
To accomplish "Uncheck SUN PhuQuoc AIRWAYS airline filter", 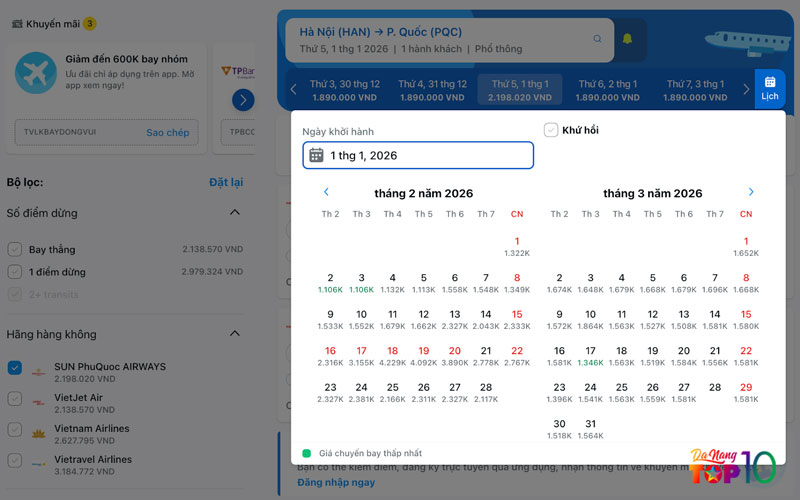I will [15, 367].
